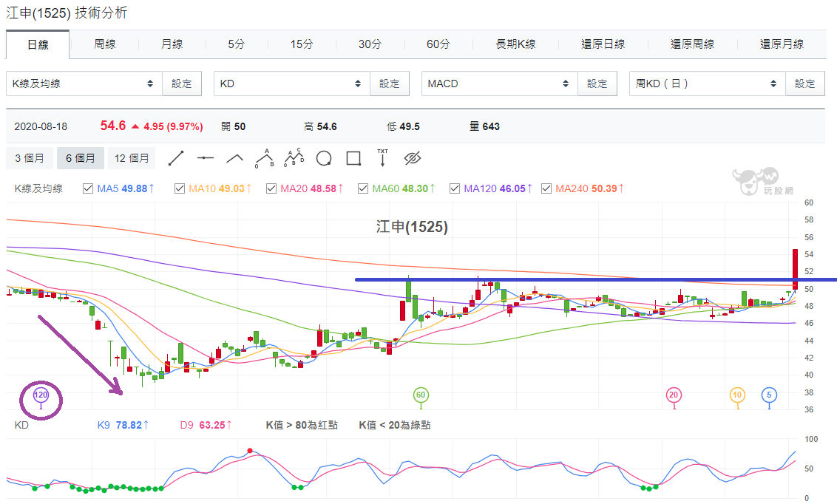This screenshot has height=504, width=837.
Task: Select the three-point AB wave tool
Action: [x=264, y=158]
